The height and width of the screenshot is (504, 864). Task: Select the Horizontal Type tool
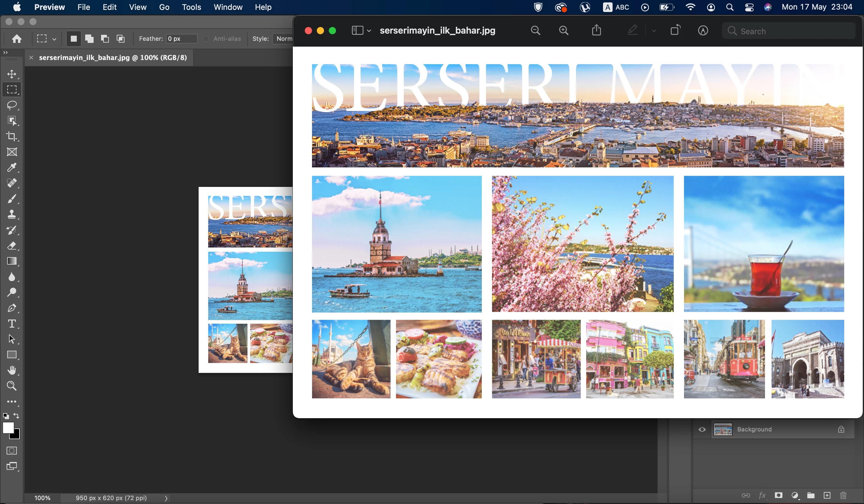[x=12, y=324]
